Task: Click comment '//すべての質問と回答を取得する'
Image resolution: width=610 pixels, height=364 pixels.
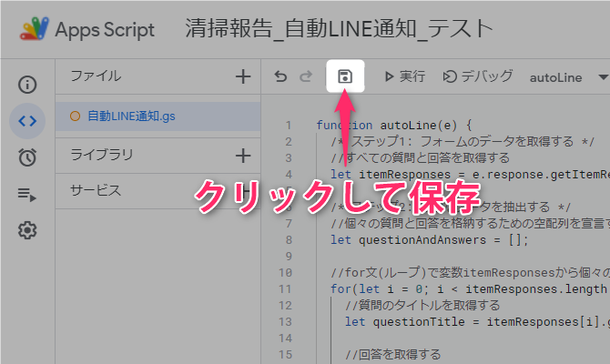Action: (420, 158)
